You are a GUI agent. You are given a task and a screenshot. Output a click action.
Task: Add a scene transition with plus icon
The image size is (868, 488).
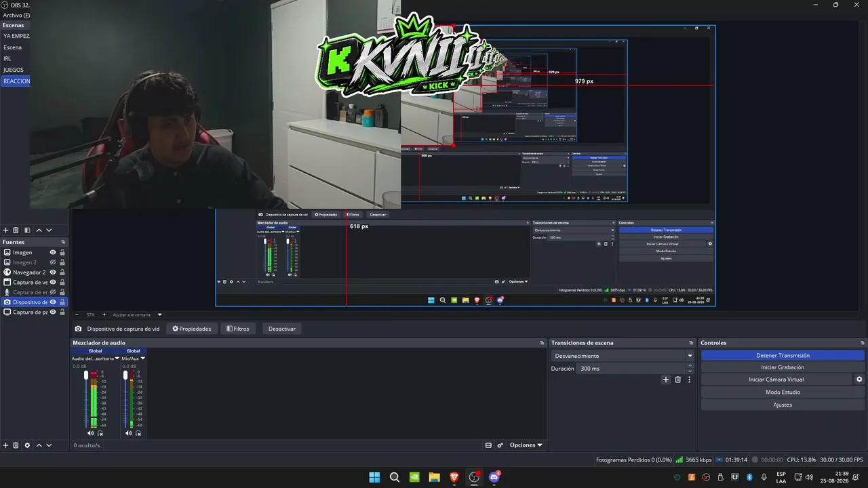[666, 380]
